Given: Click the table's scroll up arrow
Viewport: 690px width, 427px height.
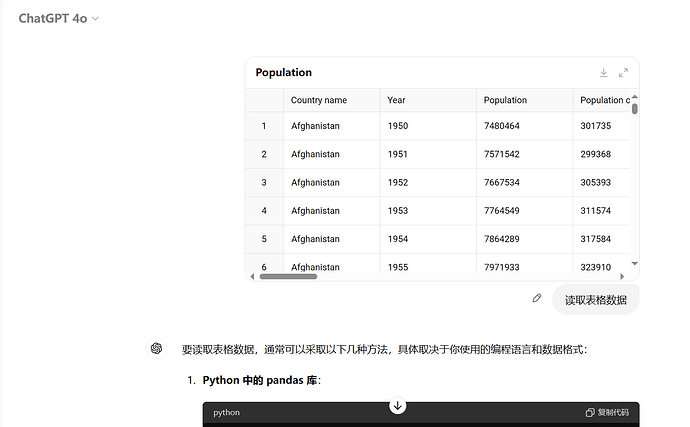Looking at the screenshot, I should tap(635, 96).
